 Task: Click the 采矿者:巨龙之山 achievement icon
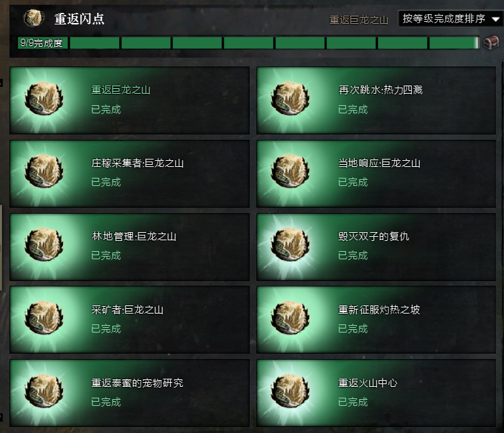coord(44,318)
